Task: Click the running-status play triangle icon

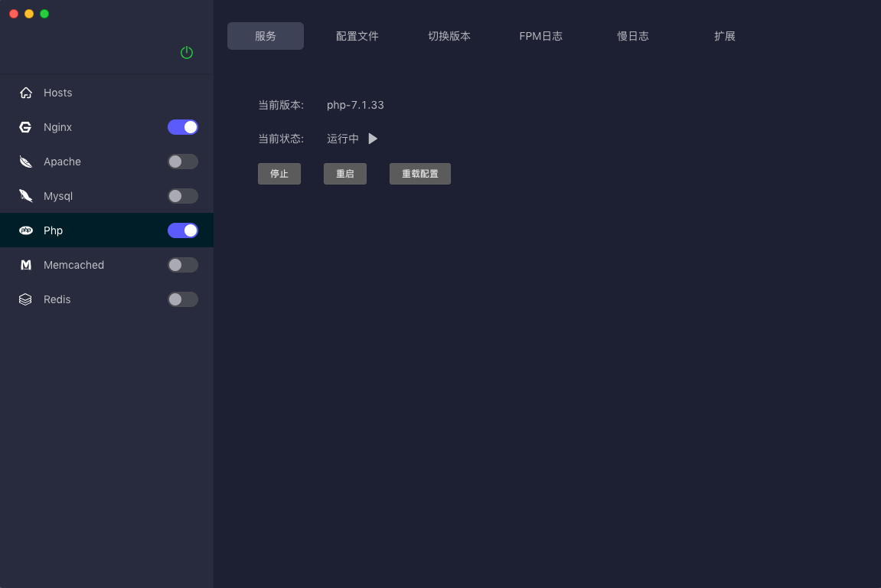Action: (373, 139)
